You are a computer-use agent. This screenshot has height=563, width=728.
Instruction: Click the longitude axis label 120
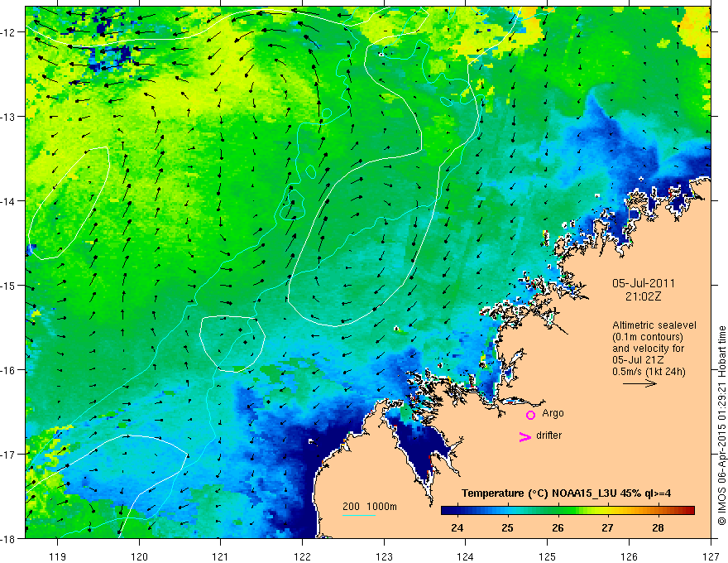(x=139, y=556)
